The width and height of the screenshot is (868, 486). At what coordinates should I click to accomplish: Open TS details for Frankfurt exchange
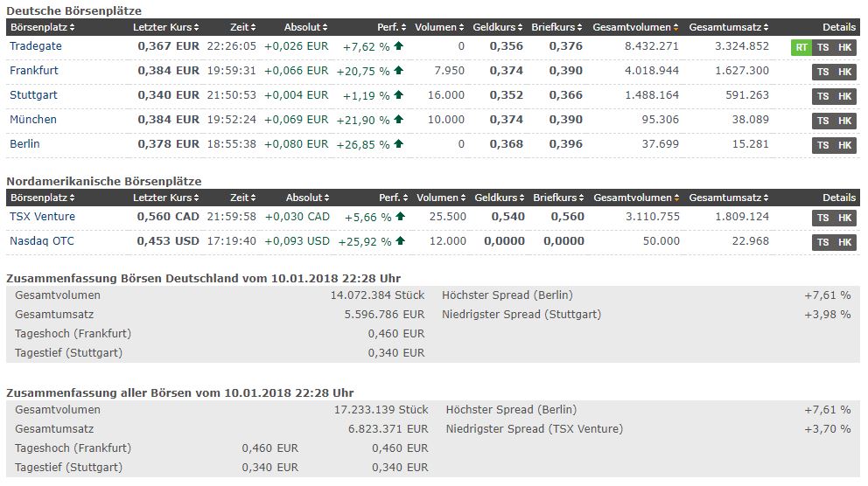pyautogui.click(x=822, y=72)
